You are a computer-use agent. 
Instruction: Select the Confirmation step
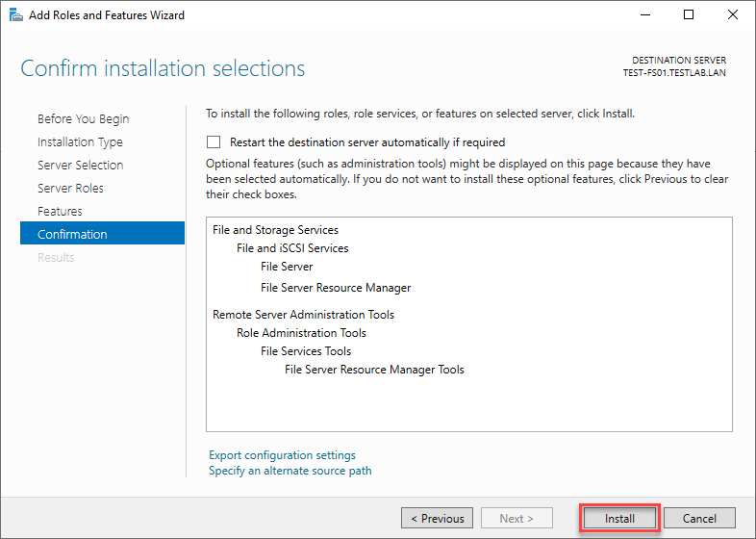tap(102, 234)
